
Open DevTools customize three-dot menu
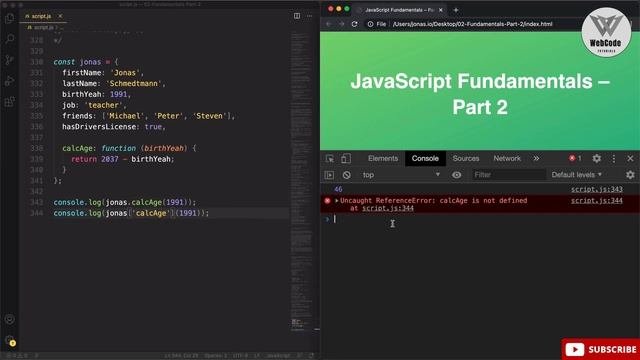click(613, 158)
